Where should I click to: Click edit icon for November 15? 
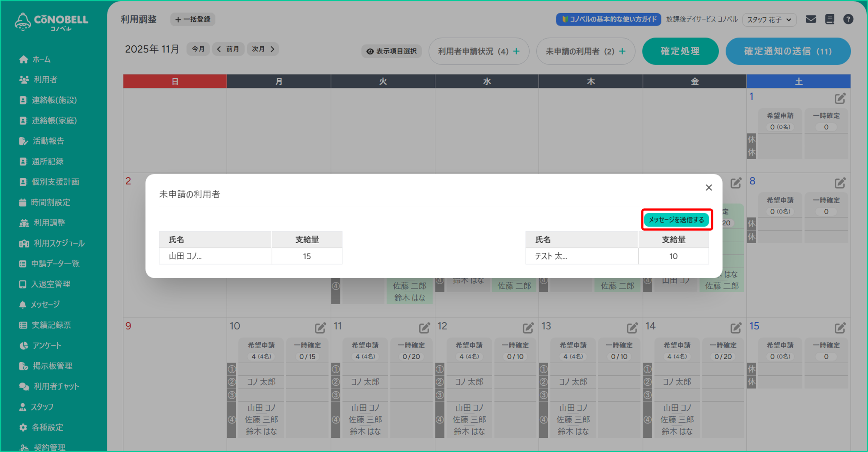840,328
